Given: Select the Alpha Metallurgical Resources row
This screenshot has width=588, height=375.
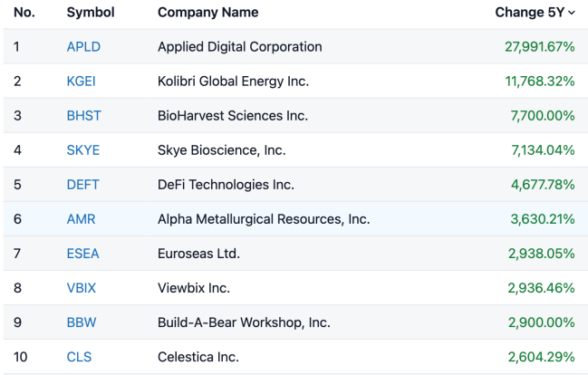Looking at the screenshot, I should click(x=263, y=219).
